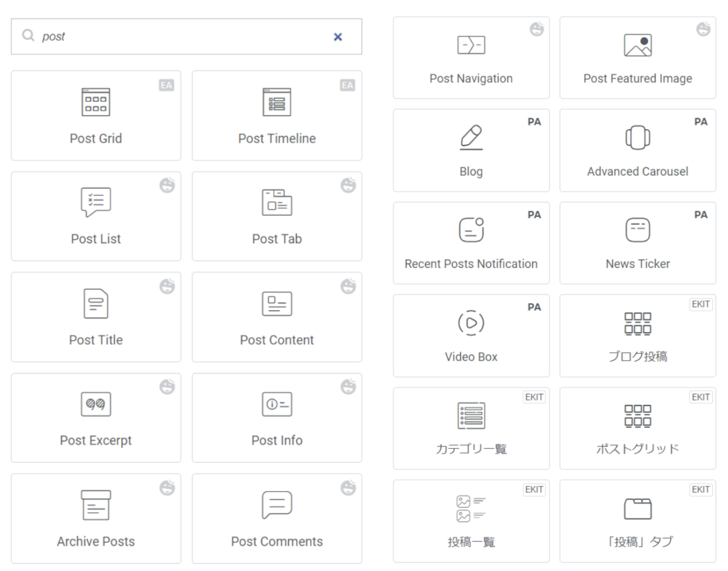The image size is (728, 571).
Task: Click the Post Featured Image label
Action: [638, 79]
